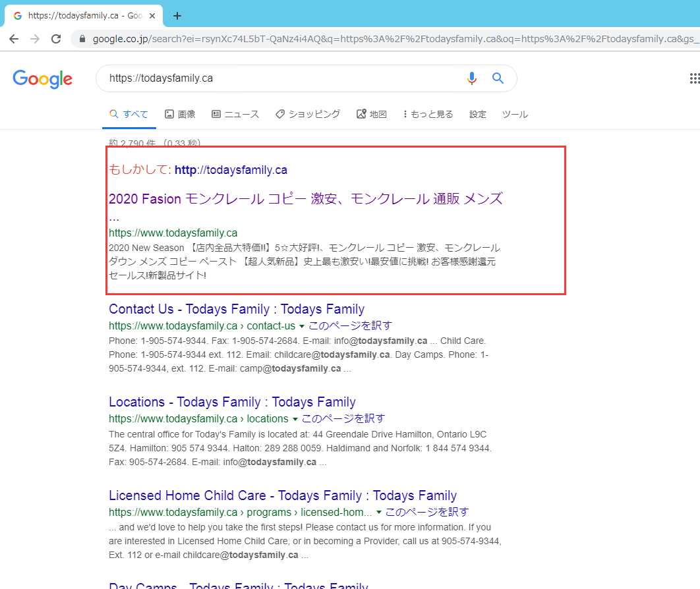The height and width of the screenshot is (589, 700).
Task: Open ツール tools menu
Action: (x=515, y=114)
